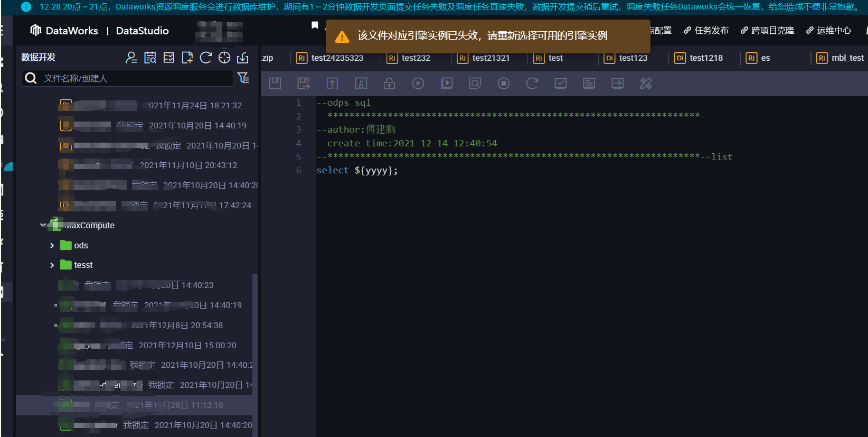The width and height of the screenshot is (868, 437).
Task: Click the arrow-in-box toolbar icon
Action: point(618,83)
